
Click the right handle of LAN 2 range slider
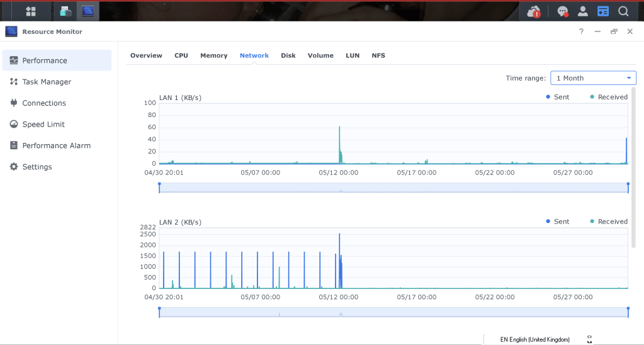628,312
